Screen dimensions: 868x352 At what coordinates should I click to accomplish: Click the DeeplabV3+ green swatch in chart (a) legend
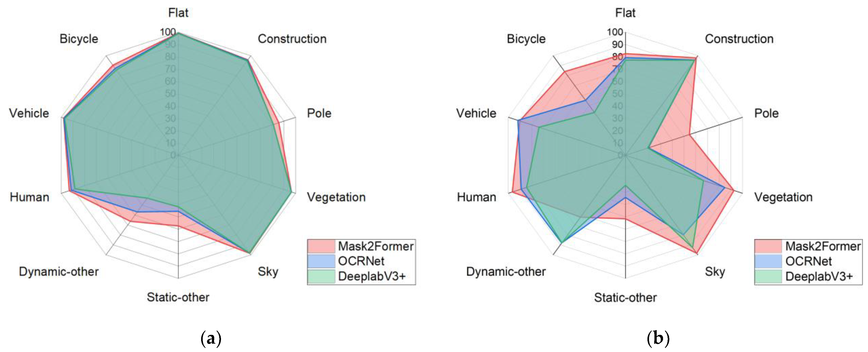(321, 276)
